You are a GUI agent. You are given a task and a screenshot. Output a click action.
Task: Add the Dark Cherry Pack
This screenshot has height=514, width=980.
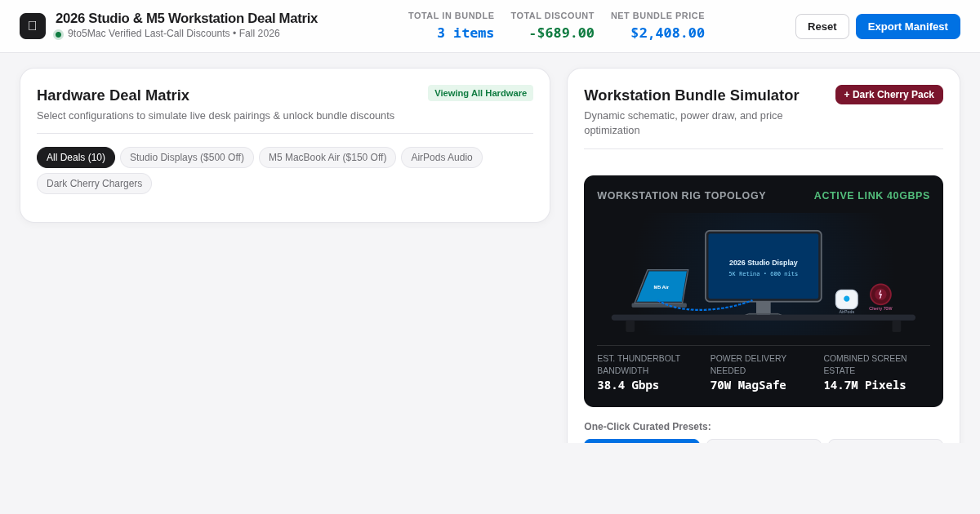coord(889,95)
